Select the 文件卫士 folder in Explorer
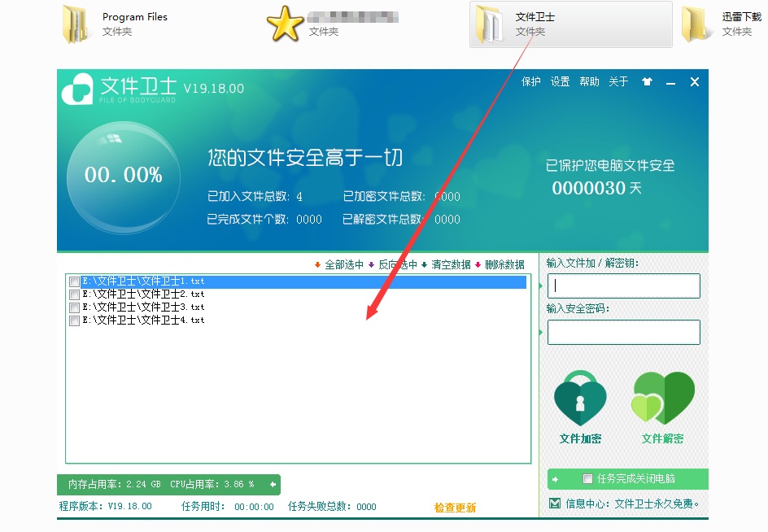 click(x=570, y=24)
